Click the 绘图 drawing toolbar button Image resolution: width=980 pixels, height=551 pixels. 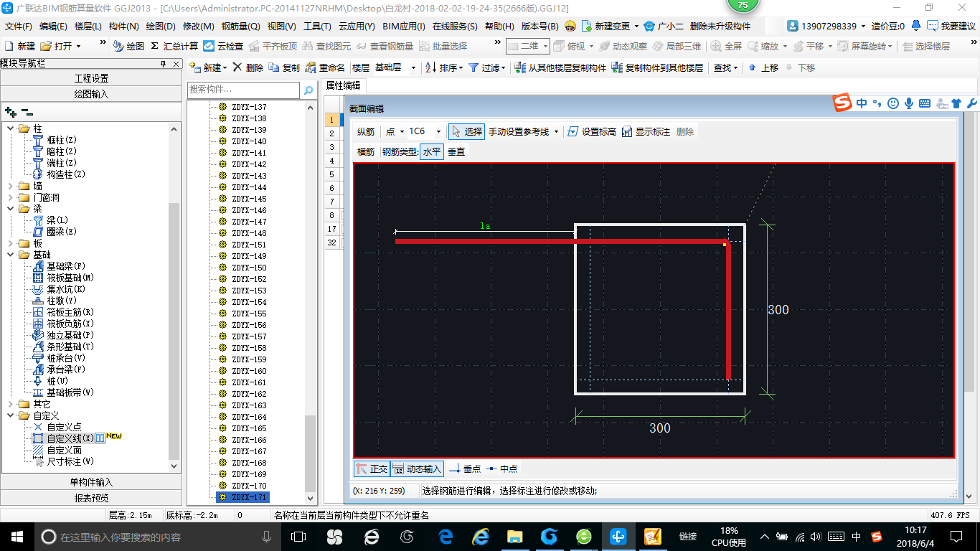click(128, 46)
